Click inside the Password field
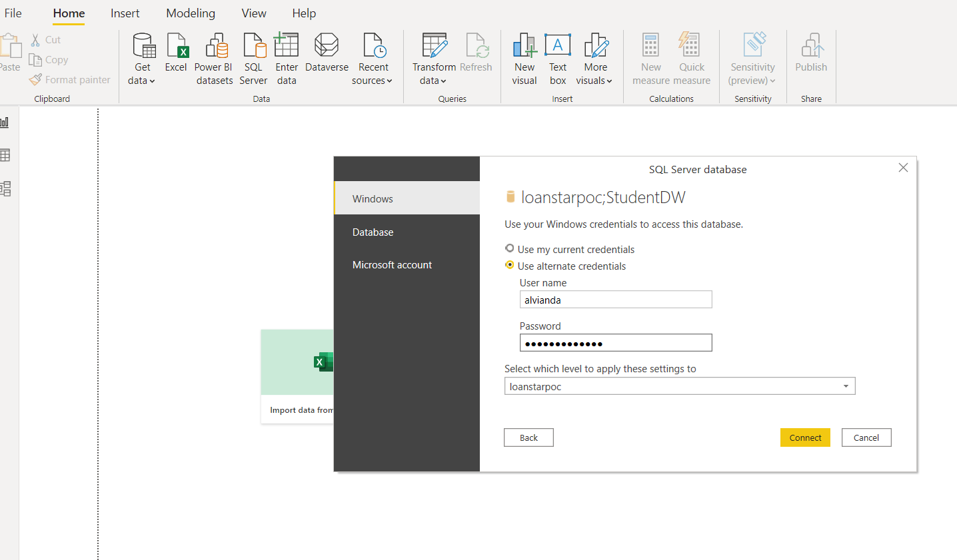Viewport: 957px width, 560px height. pyautogui.click(x=615, y=342)
